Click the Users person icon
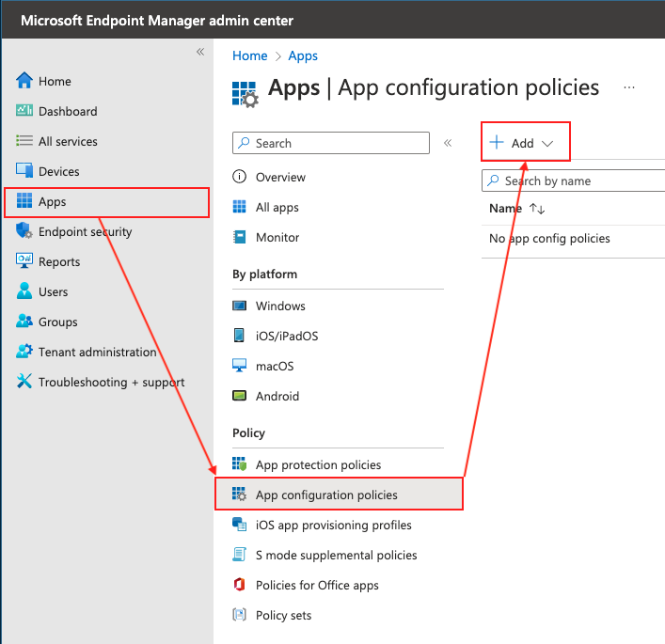Screen dimensions: 665x644 point(24,291)
